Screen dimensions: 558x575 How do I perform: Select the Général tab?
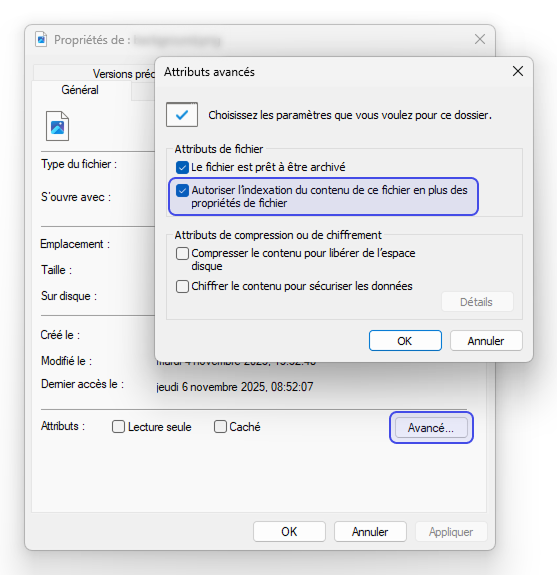tap(80, 90)
